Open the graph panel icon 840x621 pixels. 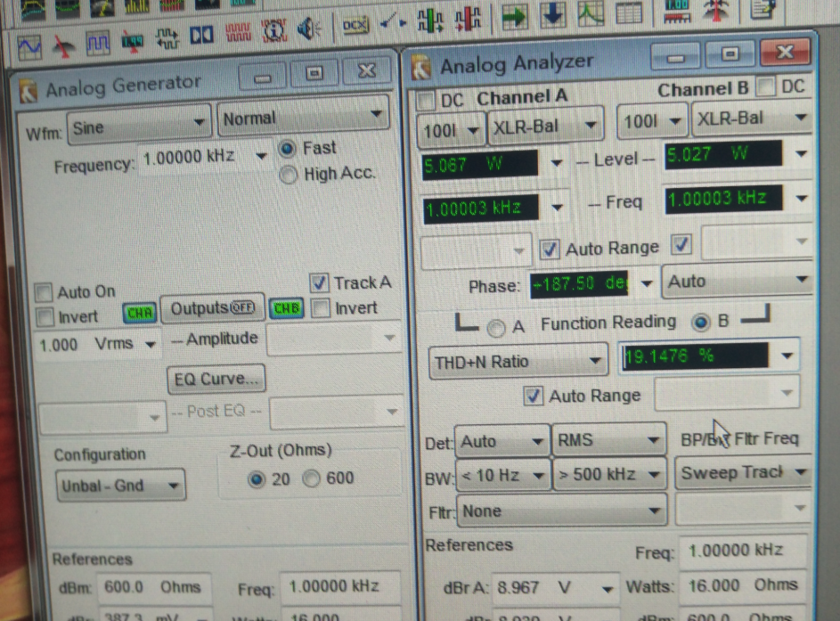coord(591,12)
